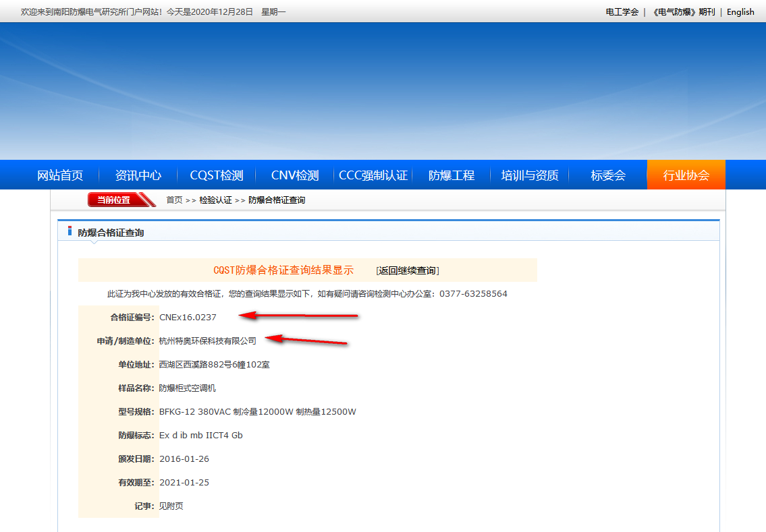766x532 pixels.
Task: Click the 返回继续查询 link
Action: [408, 270]
